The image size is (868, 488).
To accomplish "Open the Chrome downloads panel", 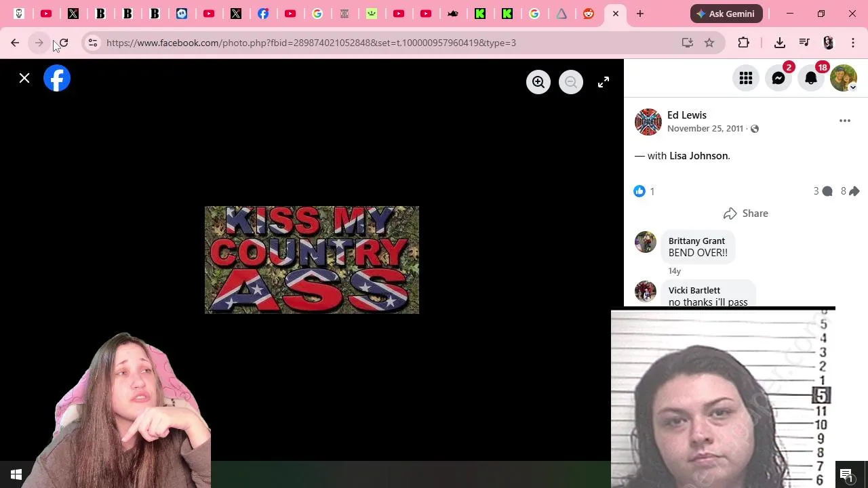I will tap(780, 43).
